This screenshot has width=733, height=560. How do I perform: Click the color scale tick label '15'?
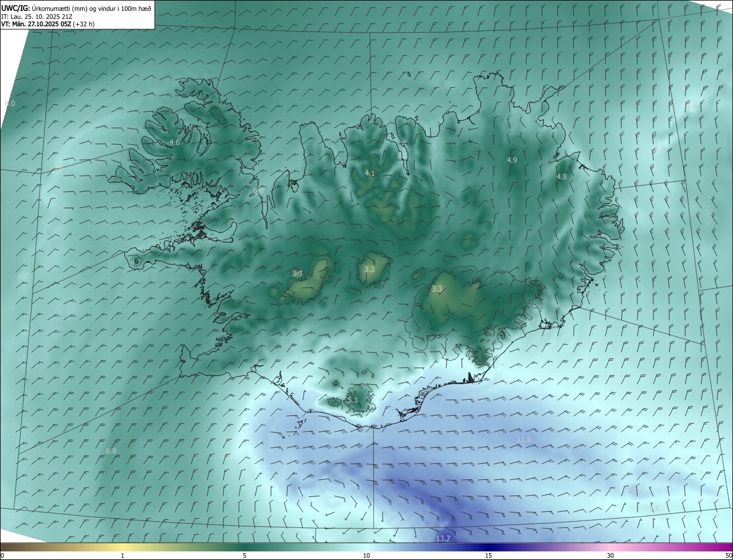pos(488,556)
